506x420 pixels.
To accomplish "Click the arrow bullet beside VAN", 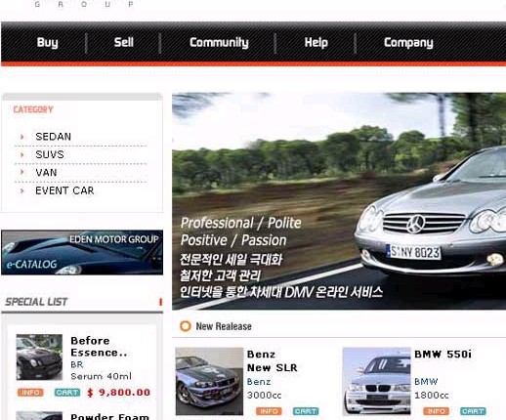I will 21,172.
